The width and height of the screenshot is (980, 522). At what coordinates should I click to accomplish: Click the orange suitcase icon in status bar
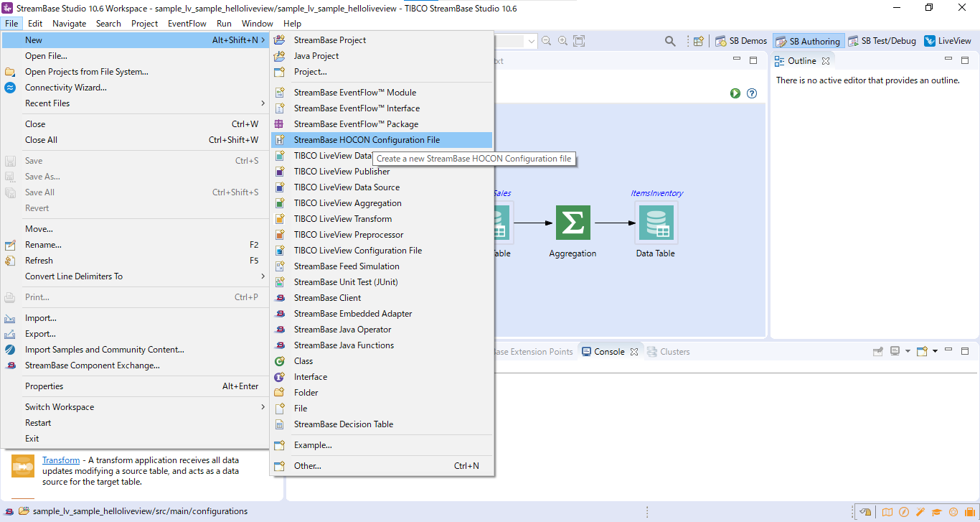tap(970, 512)
